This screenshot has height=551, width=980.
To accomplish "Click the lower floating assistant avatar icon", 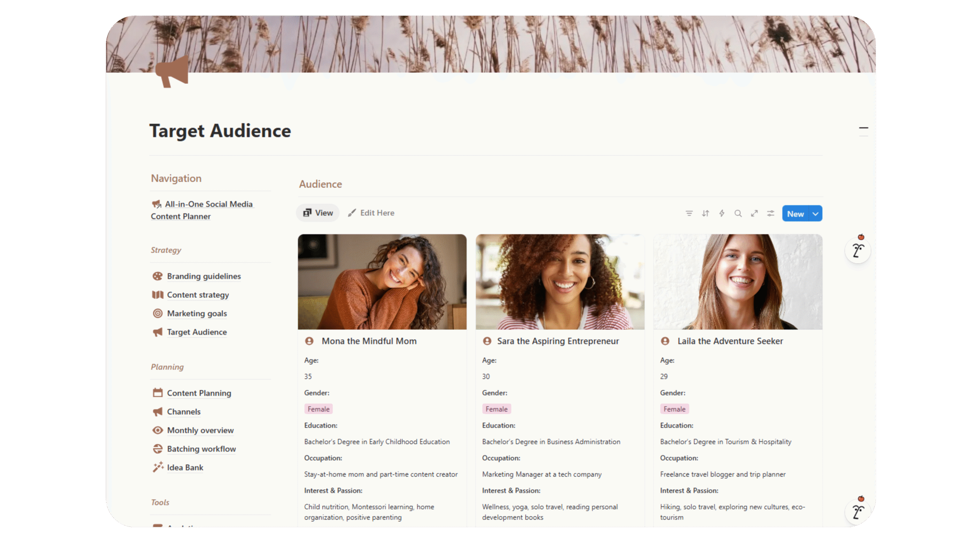I will [858, 512].
